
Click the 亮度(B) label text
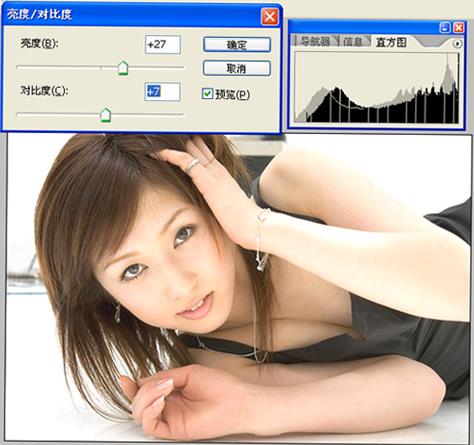[39, 43]
